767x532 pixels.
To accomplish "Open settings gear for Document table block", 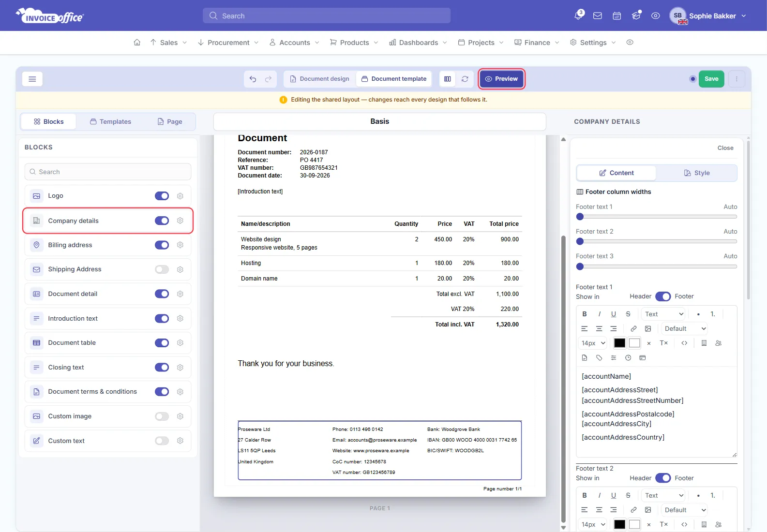I will coord(180,343).
